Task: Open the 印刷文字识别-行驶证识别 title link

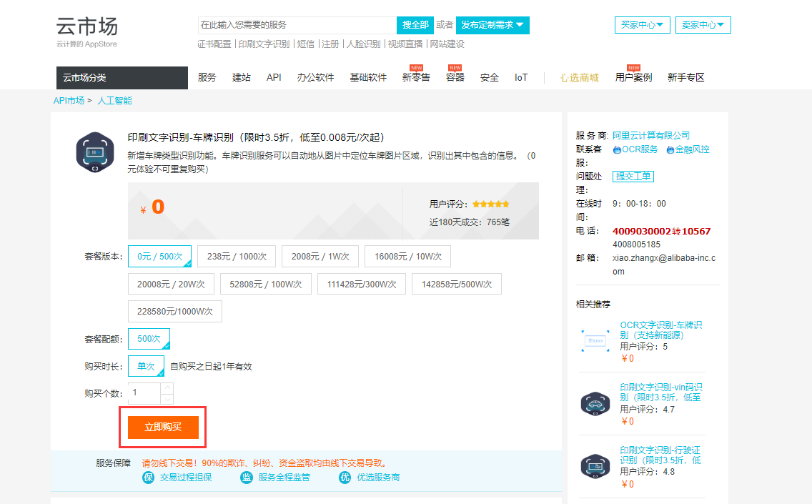Action: click(660, 455)
